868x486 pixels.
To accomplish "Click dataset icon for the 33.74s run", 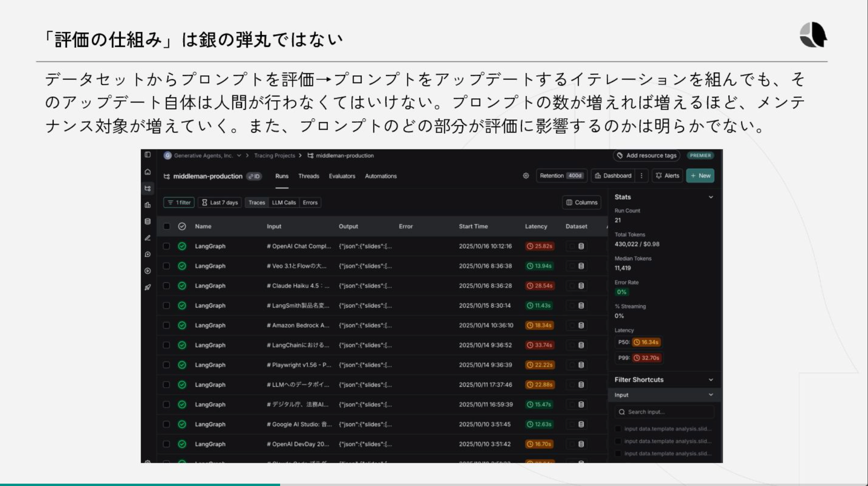I will point(581,345).
